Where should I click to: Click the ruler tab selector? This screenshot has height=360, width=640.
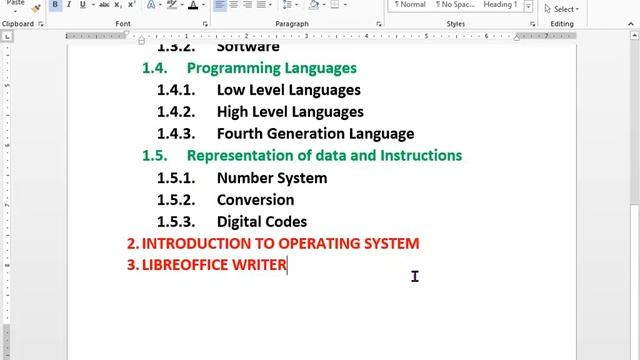pos(7,37)
